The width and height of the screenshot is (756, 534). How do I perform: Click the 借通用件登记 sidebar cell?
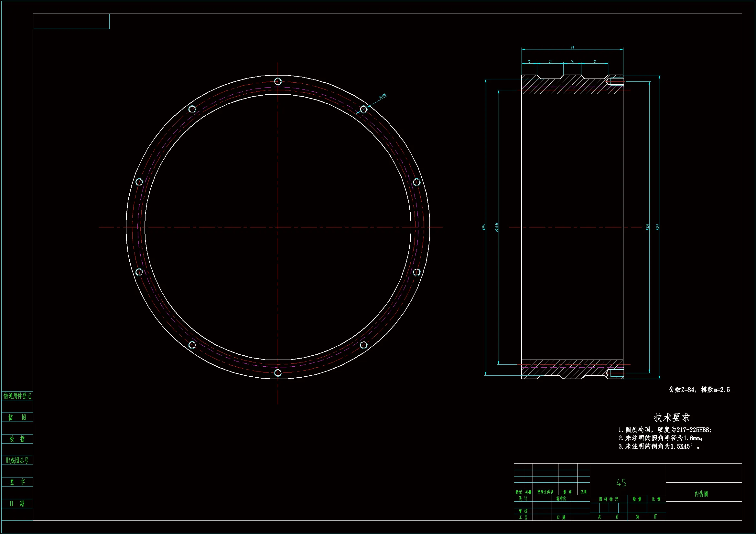(x=17, y=396)
